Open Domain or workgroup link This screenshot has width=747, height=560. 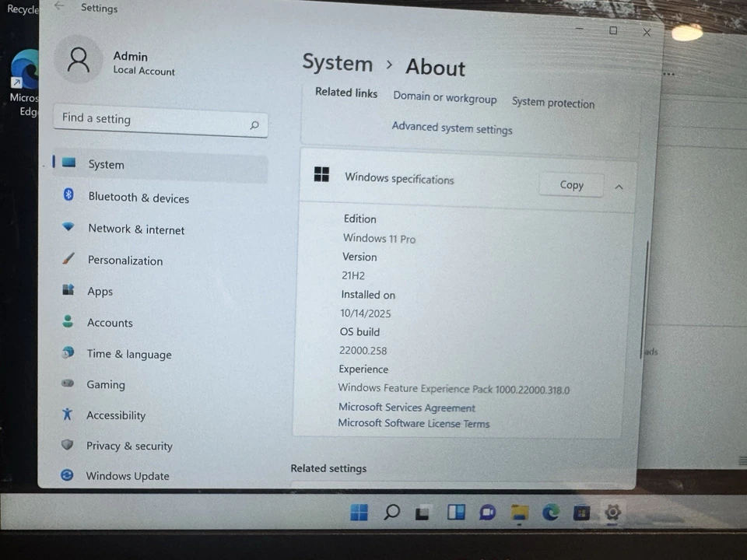(444, 98)
